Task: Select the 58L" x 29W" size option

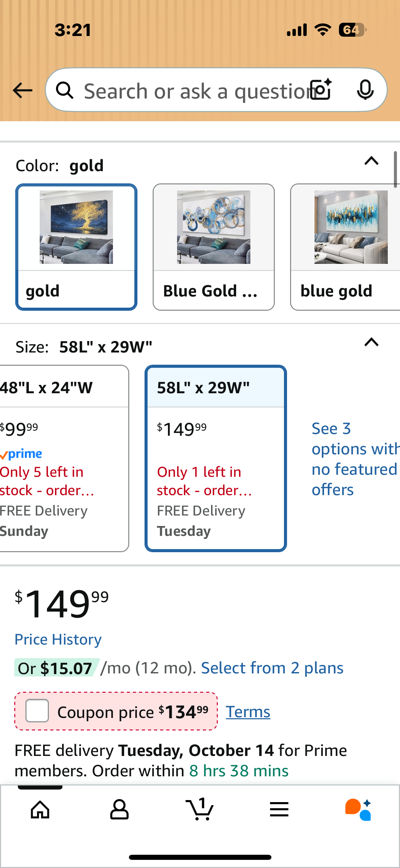Action: pyautogui.click(x=216, y=458)
